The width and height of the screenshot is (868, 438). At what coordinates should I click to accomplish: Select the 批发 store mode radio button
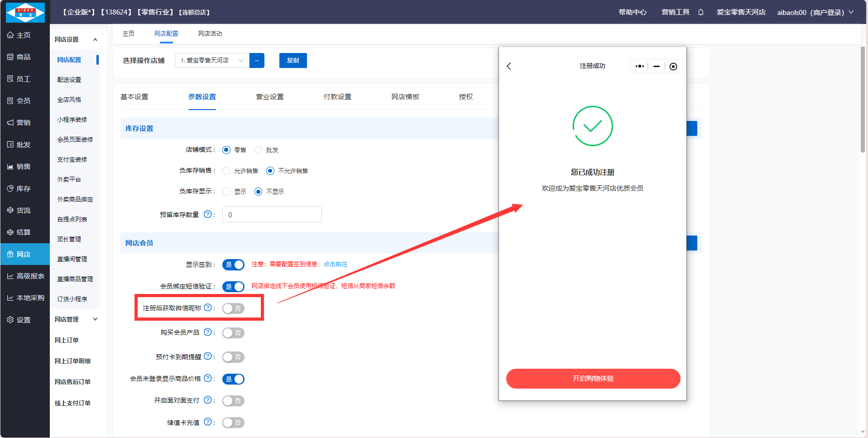[x=259, y=150]
